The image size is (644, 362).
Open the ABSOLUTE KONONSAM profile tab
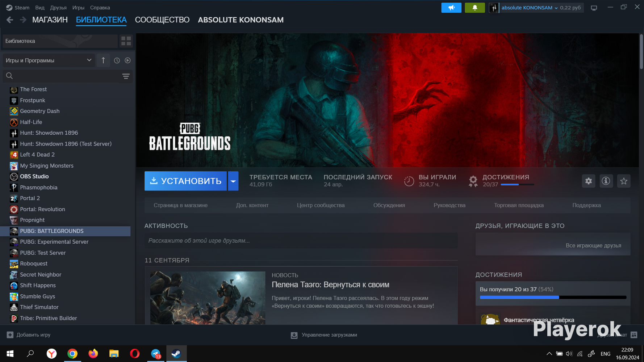click(241, 20)
